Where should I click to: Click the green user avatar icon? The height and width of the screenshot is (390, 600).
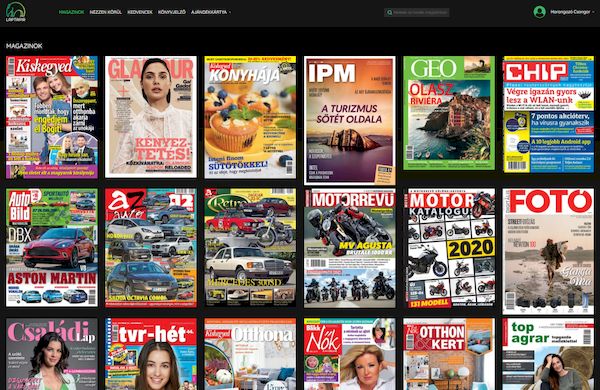coord(540,12)
